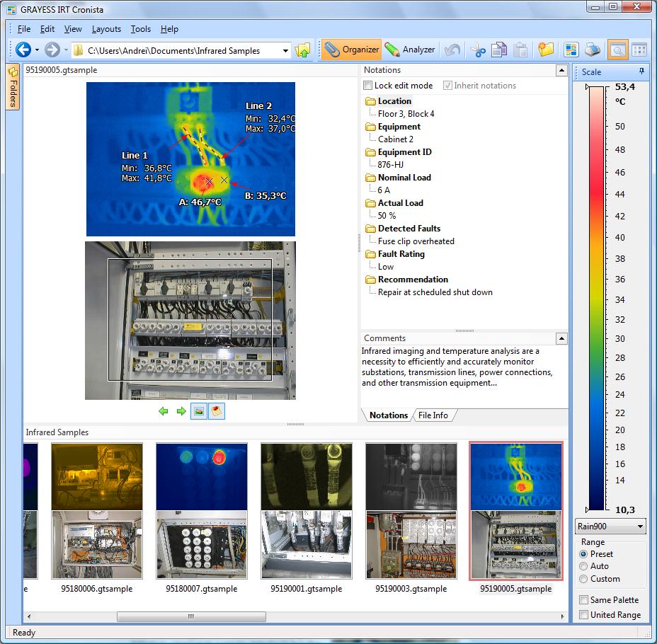The width and height of the screenshot is (657, 644).
Task: Open the Rain900 palette dropdown
Action: tap(610, 527)
